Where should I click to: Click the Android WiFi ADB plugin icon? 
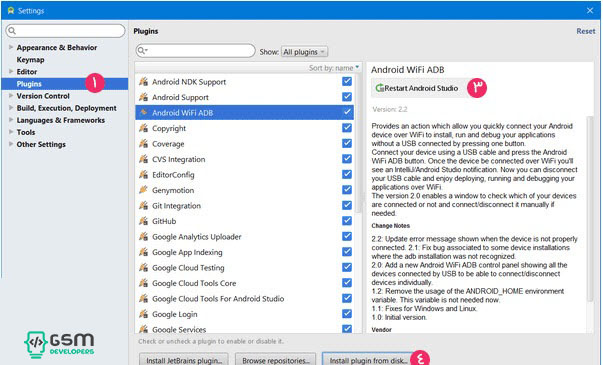(x=143, y=112)
